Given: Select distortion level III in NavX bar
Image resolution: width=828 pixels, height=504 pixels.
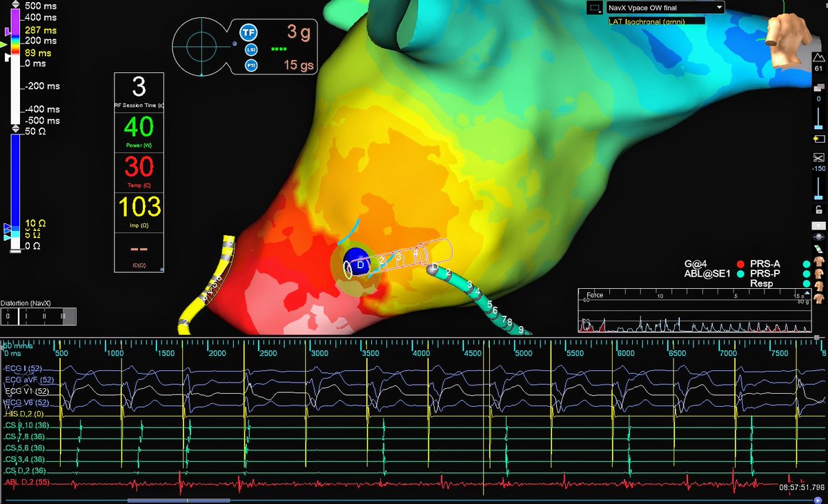Looking at the screenshot, I should coord(63,316).
